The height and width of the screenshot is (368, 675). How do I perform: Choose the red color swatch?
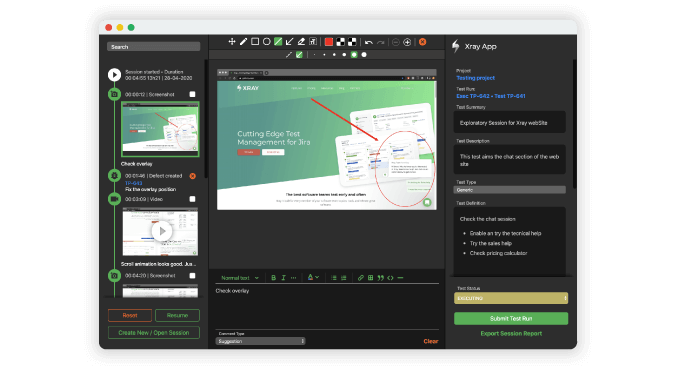click(x=328, y=42)
